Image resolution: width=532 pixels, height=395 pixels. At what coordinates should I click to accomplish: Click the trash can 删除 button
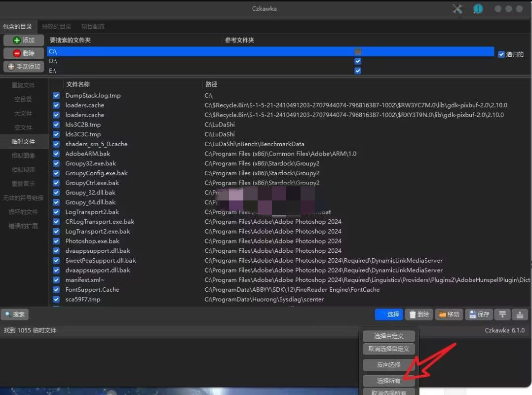[418, 314]
